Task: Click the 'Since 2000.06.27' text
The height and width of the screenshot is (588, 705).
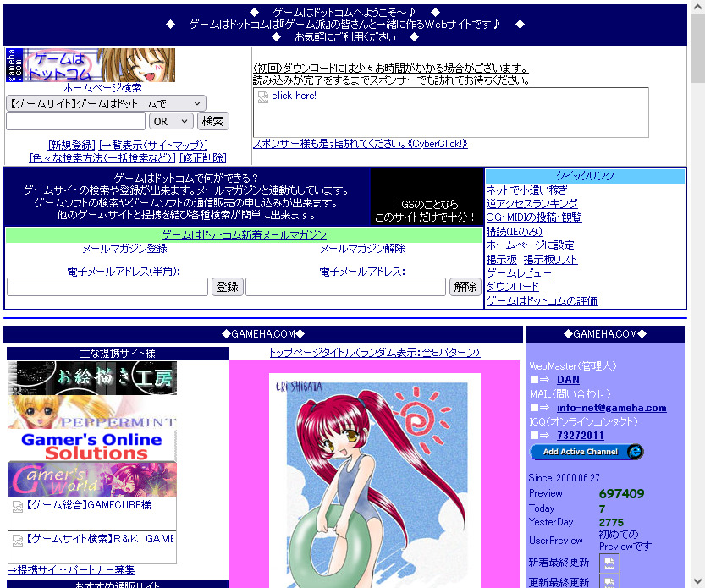Action: coord(564,478)
